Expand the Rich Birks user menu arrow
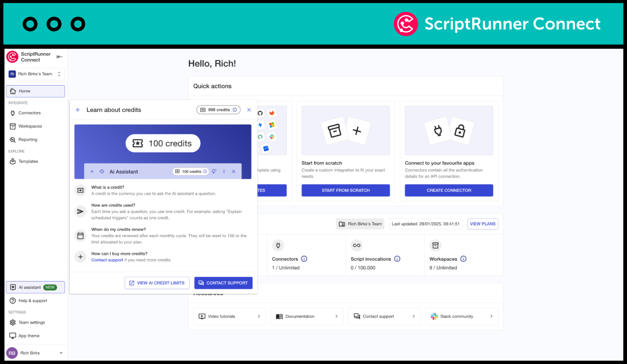This screenshot has height=364, width=627. 61,353
